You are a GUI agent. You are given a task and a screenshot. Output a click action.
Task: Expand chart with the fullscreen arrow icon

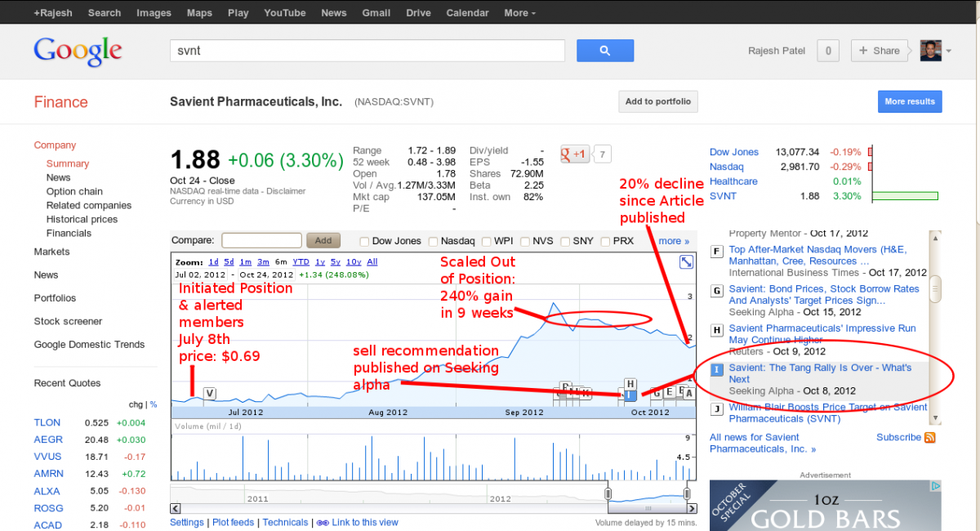[x=687, y=262]
